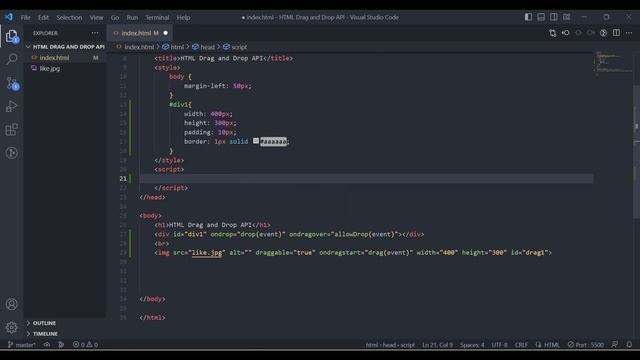Change Spaces: 4 indentation setting
The height and width of the screenshot is (360, 640).
(x=472, y=345)
